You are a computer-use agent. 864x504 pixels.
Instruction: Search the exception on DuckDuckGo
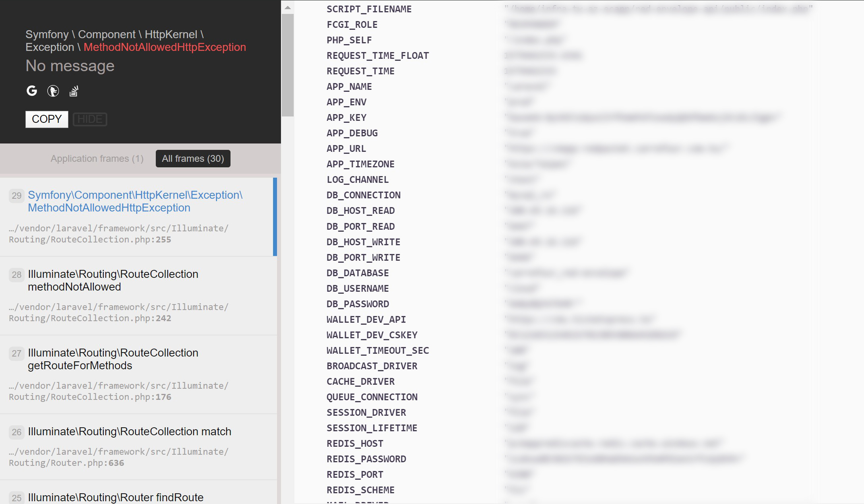[53, 91]
